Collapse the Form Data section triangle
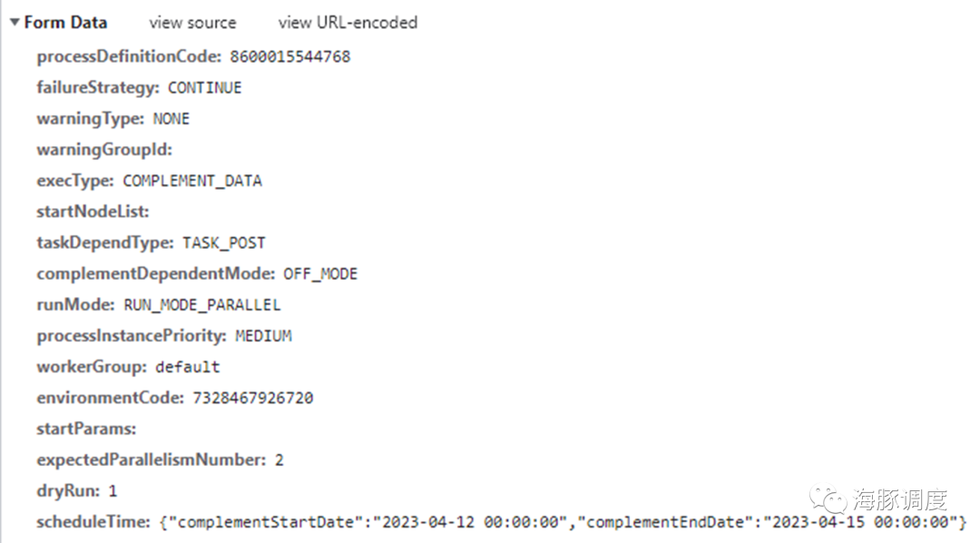The image size is (980, 543). pos(15,23)
